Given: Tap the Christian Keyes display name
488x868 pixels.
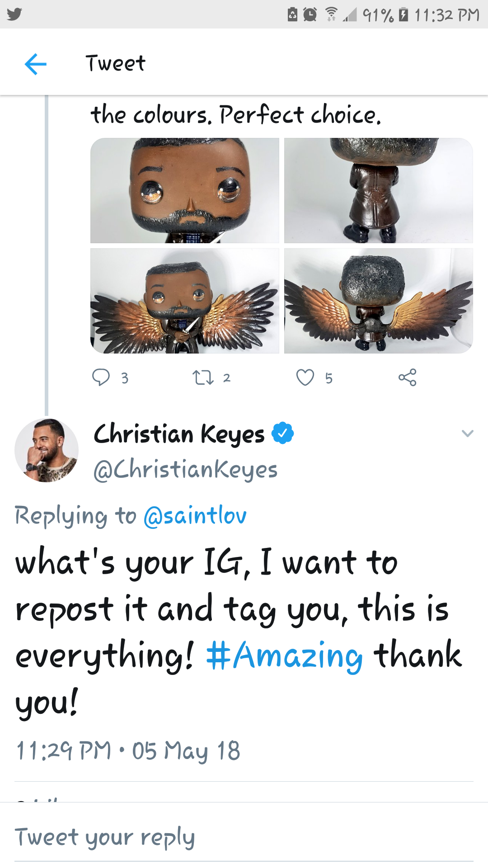Looking at the screenshot, I should [179, 434].
